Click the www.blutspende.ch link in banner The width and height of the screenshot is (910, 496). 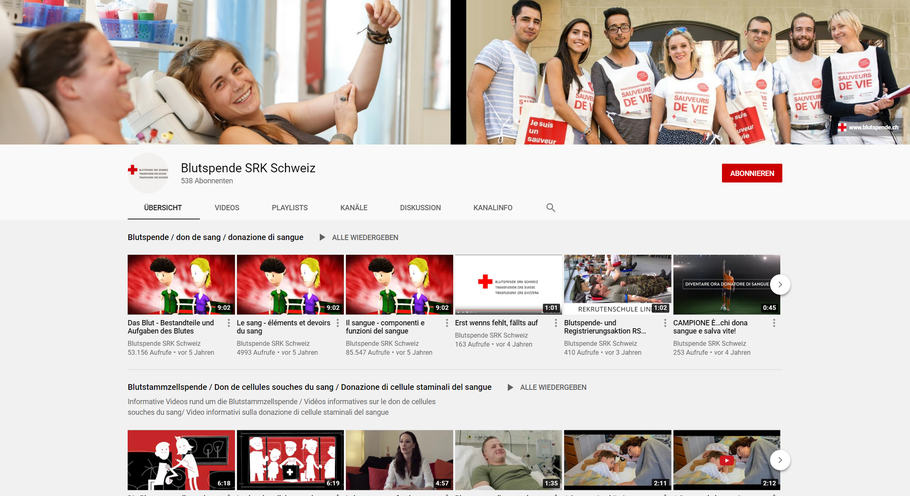tap(868, 127)
